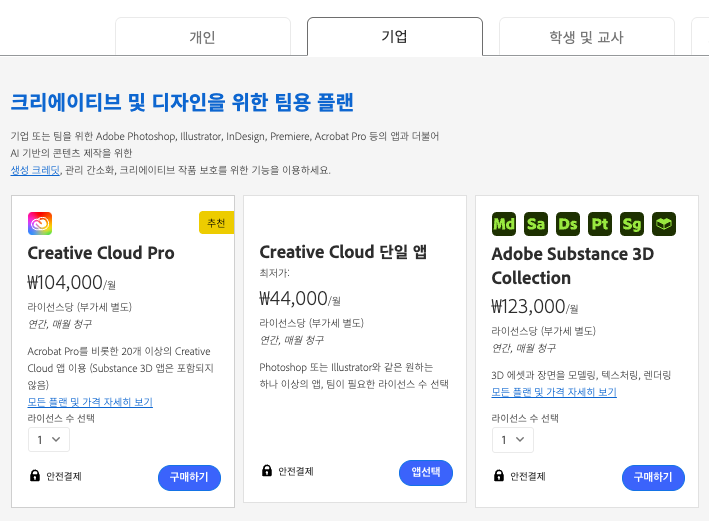This screenshot has width=709, height=521.
Task: Open license count dropdown in Creative Cloud Pro
Action: [49, 440]
